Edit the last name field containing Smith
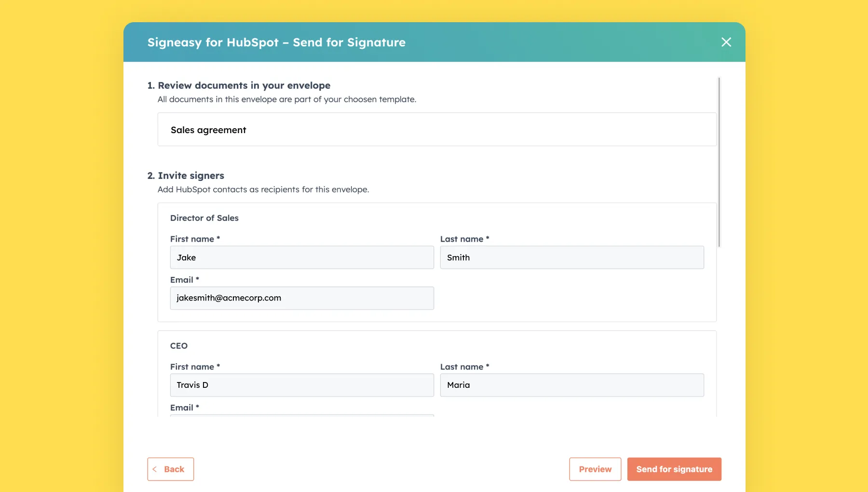The image size is (868, 492). pyautogui.click(x=572, y=258)
